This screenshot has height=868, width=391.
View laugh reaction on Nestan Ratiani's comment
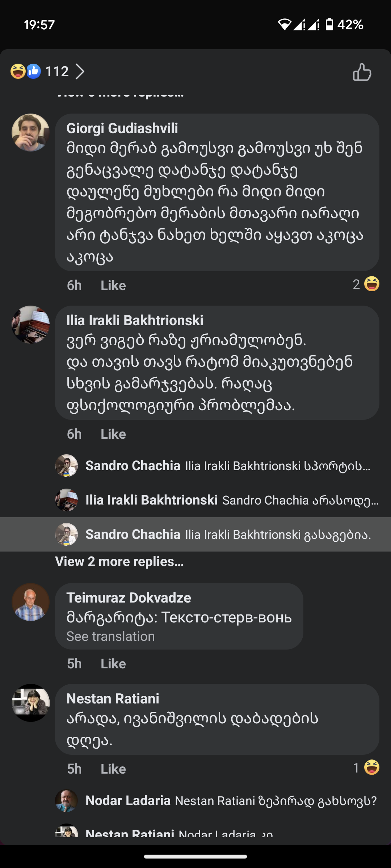coord(366,768)
